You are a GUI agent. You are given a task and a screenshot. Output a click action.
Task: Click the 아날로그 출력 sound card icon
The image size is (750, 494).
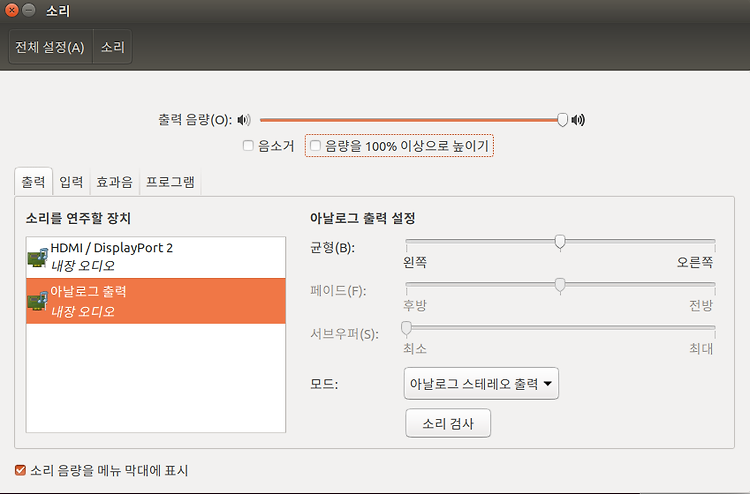38,301
